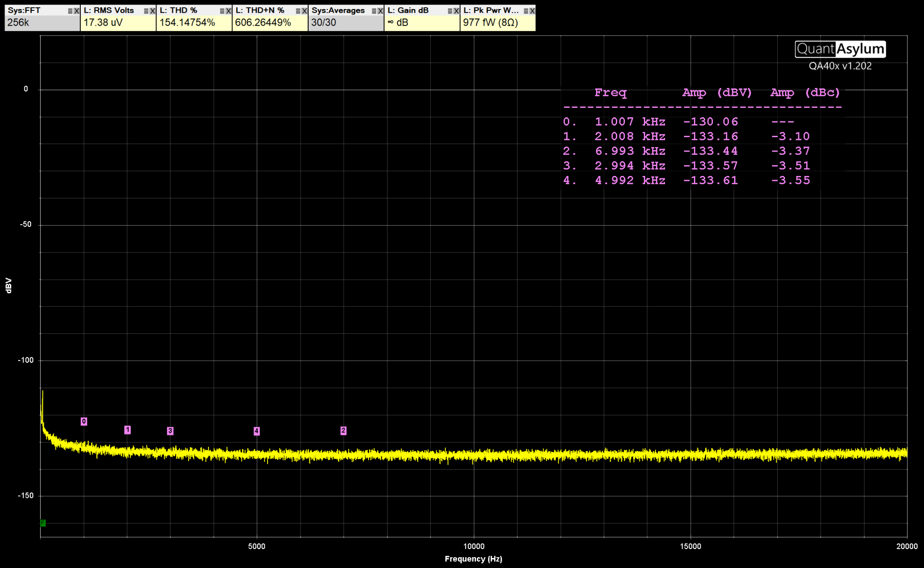The height and width of the screenshot is (568, 924).
Task: Click the 5000 Hz axis tick label
Action: 257,546
